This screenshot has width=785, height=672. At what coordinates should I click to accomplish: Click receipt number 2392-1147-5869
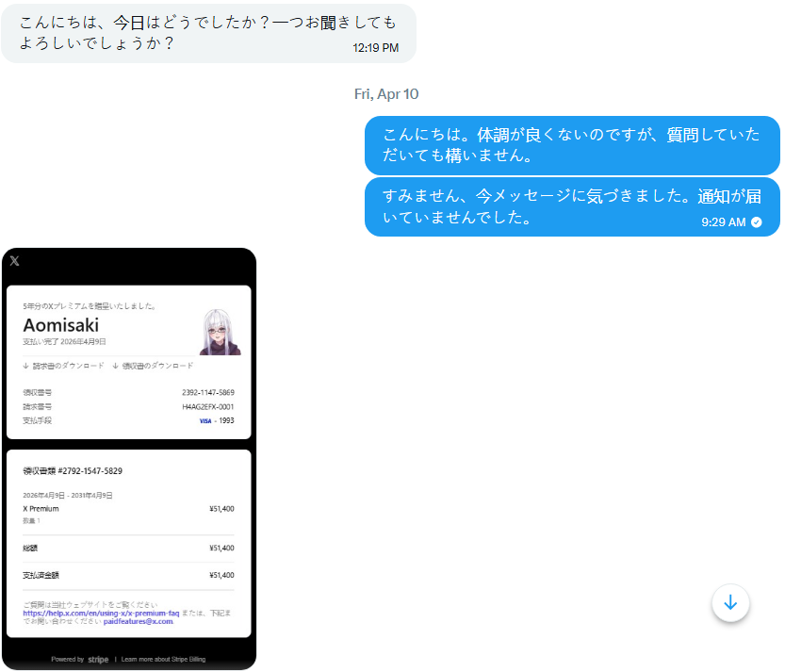[x=207, y=393]
